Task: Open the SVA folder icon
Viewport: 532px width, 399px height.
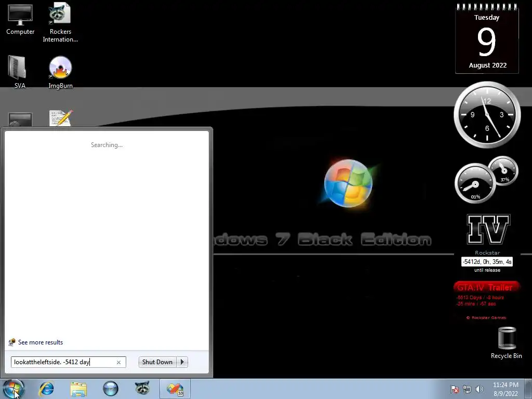Action: click(20, 72)
